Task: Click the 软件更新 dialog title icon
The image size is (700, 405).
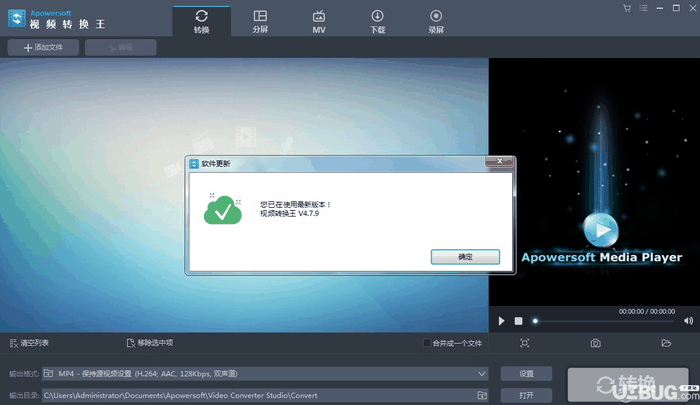Action: [194, 164]
